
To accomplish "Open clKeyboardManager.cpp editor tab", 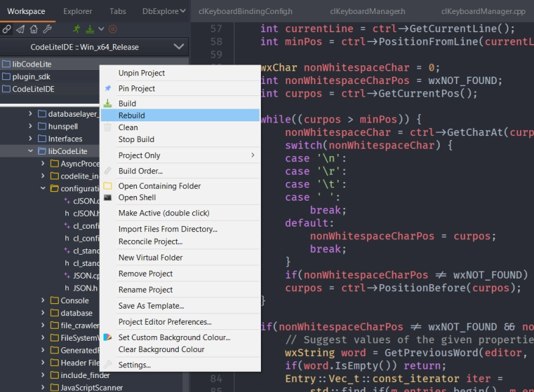I will pyautogui.click(x=483, y=11).
